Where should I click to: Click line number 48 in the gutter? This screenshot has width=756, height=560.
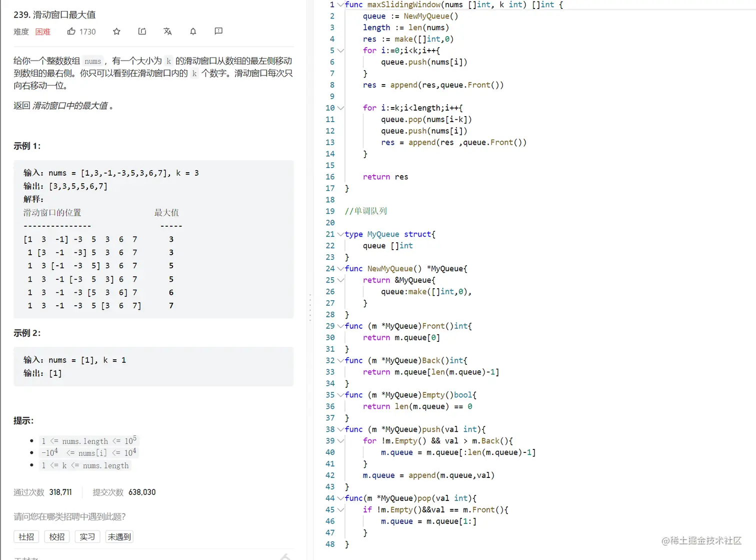330,544
